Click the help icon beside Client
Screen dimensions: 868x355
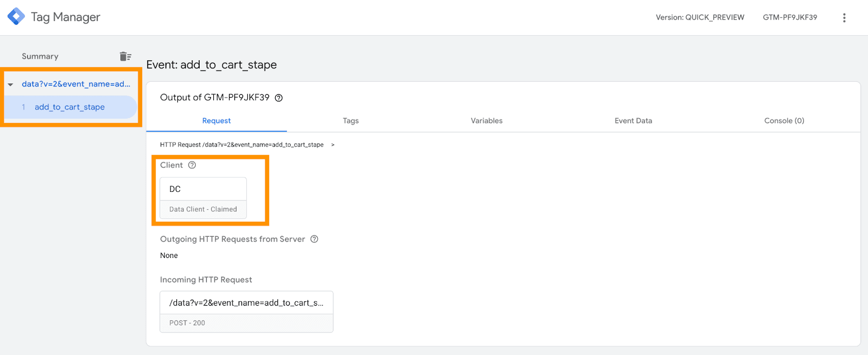point(192,165)
